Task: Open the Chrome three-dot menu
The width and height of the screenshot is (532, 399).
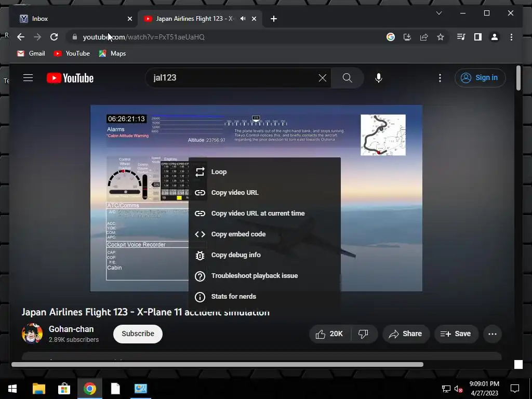Action: 511,37
